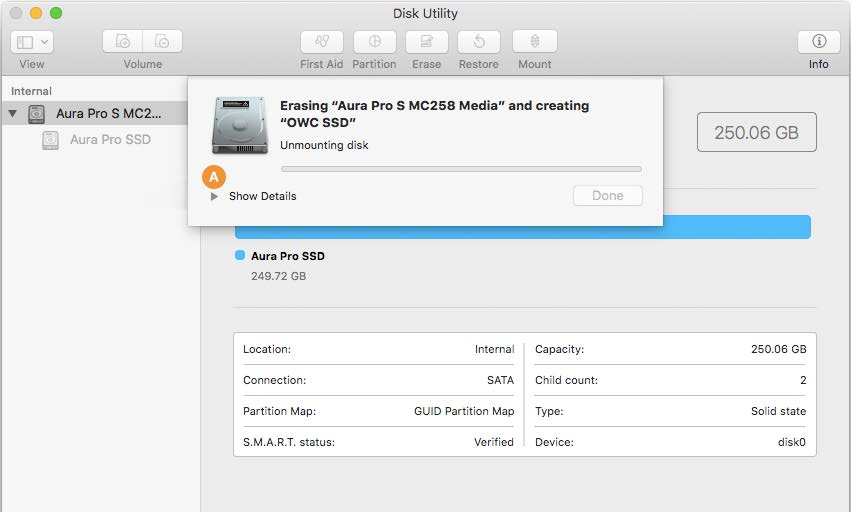
Task: Click the Disk Utility window title
Action: (425, 14)
